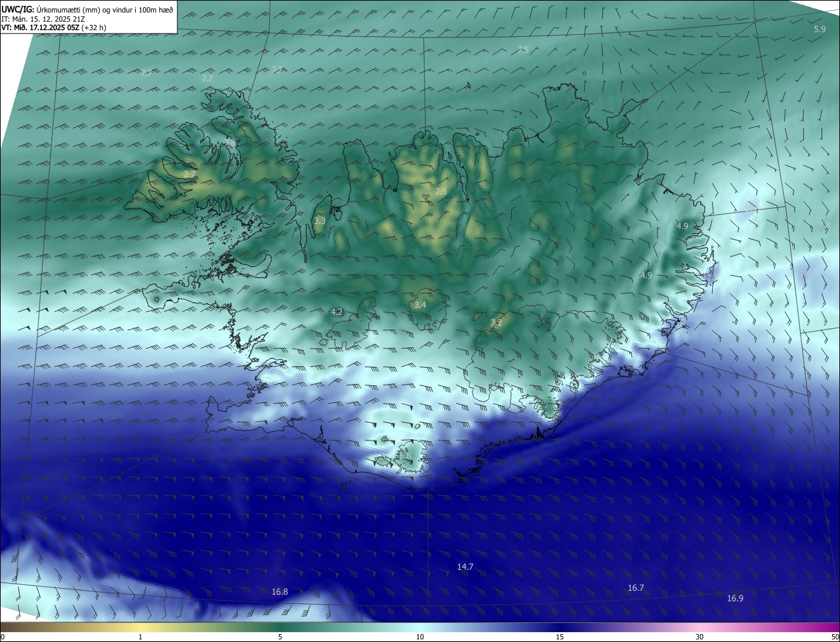The height and width of the screenshot is (642, 840).
Task: Click the '0' tick label on the legend
Action: tap(2, 637)
